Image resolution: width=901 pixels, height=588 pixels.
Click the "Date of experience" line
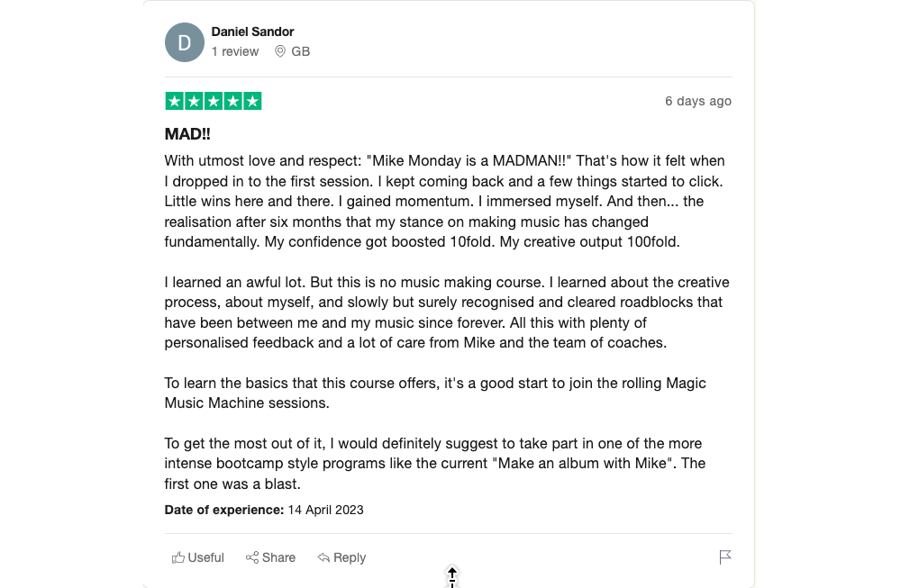(x=264, y=510)
